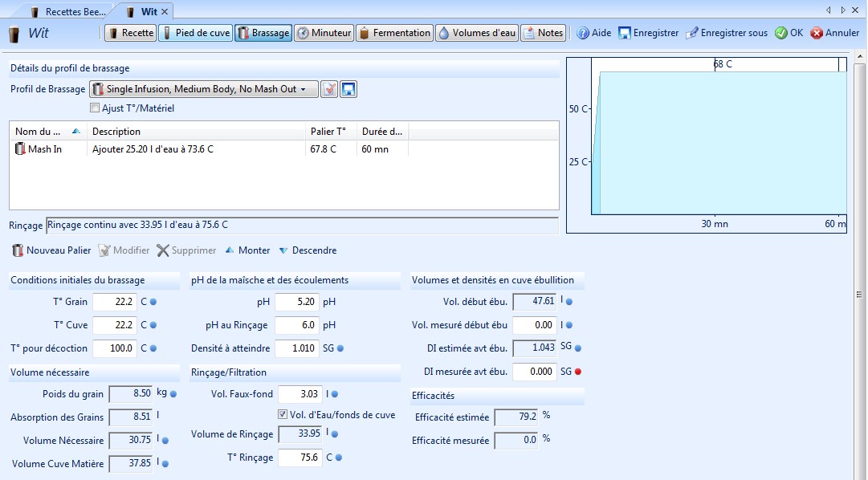Open the Minuteur timer tool

pyautogui.click(x=324, y=33)
